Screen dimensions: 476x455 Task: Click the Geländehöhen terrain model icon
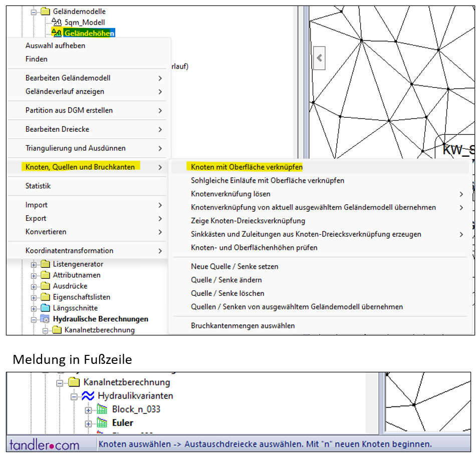[57, 33]
